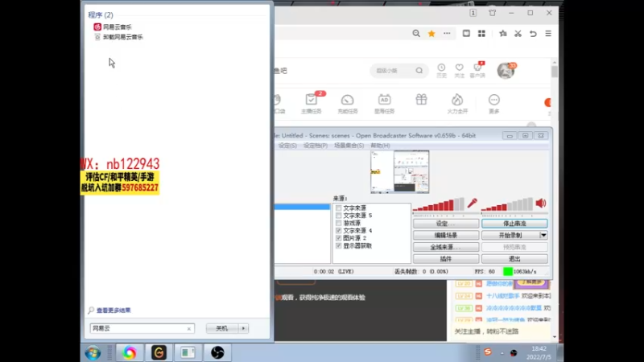Click the Sogou input tray icon
The height and width of the screenshot is (362, 644).
(488, 352)
